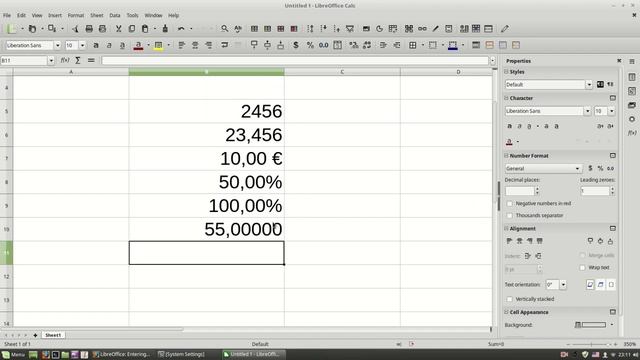Screen dimensions: 640x360
Task: Click the Borders grid icon in toolbar
Action: coord(413,45)
